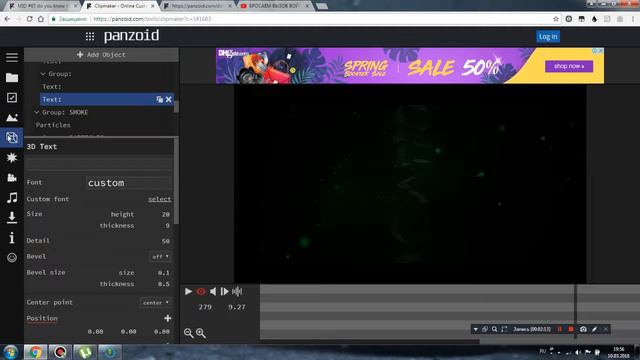This screenshot has width=640, height=360.
Task: Click the Log in button
Action: pos(548,37)
